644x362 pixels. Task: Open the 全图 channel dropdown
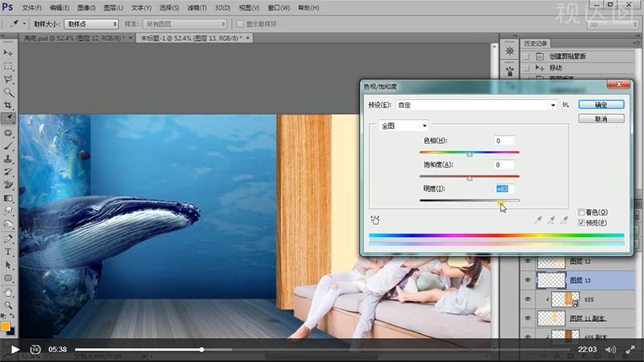(x=403, y=126)
